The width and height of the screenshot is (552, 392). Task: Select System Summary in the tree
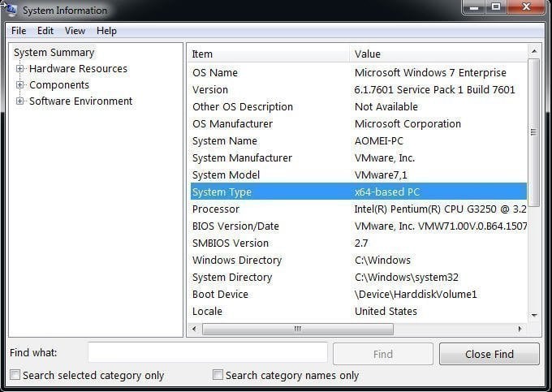(54, 53)
